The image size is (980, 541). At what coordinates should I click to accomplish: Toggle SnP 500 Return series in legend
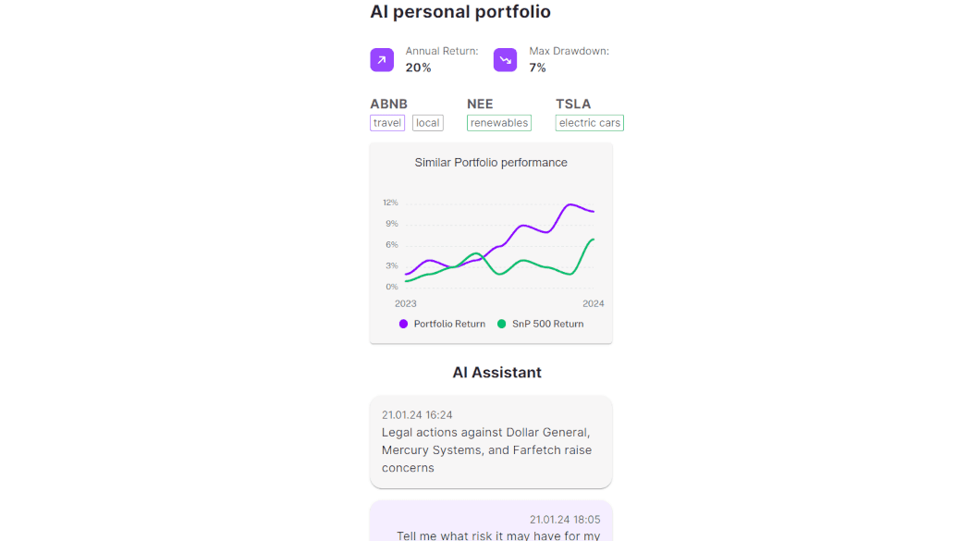point(547,324)
